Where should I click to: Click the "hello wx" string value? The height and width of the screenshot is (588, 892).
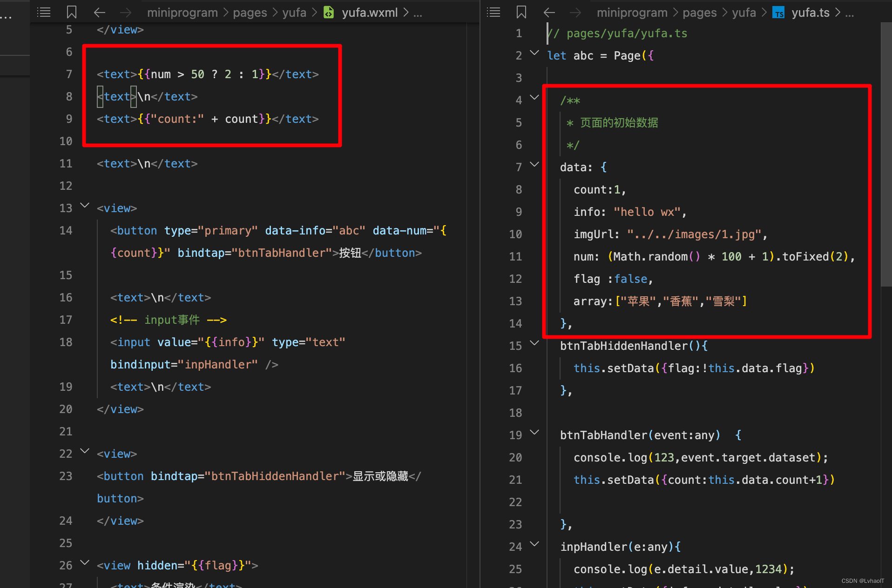tap(647, 212)
